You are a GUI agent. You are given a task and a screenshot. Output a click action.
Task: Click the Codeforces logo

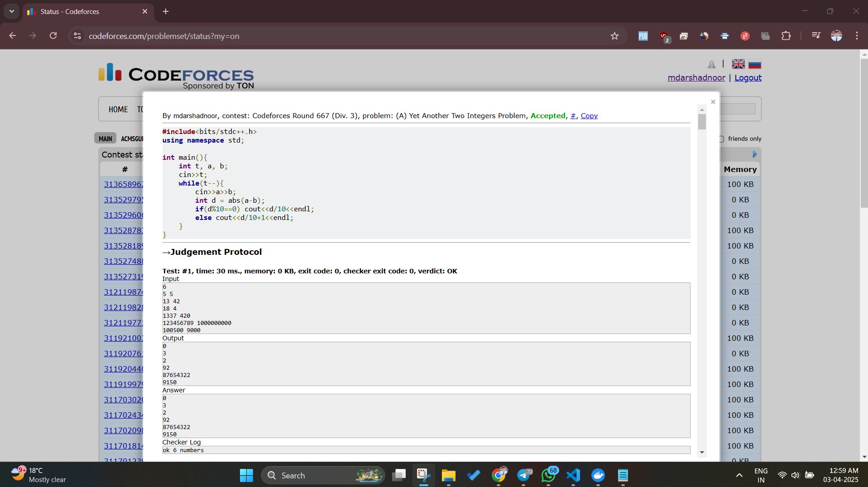(175, 72)
